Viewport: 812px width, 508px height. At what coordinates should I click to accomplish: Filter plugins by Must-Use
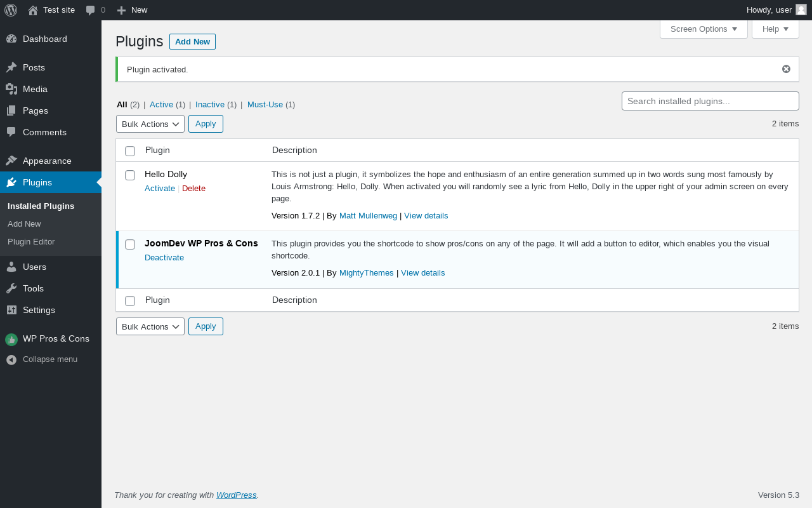pyautogui.click(x=265, y=105)
